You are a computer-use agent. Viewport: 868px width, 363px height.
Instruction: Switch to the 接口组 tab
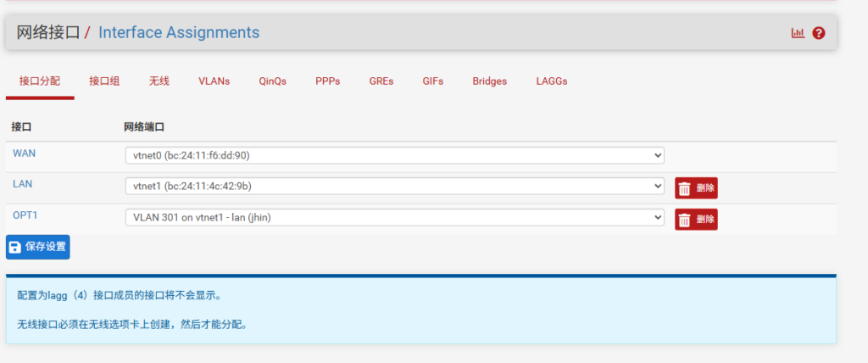(x=104, y=81)
